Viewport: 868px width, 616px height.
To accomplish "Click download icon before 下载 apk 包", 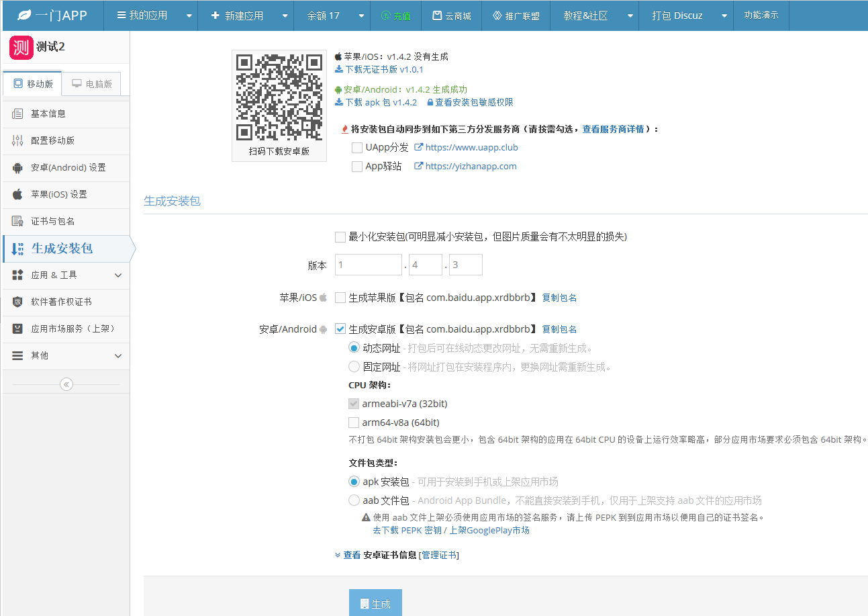I will click(339, 103).
